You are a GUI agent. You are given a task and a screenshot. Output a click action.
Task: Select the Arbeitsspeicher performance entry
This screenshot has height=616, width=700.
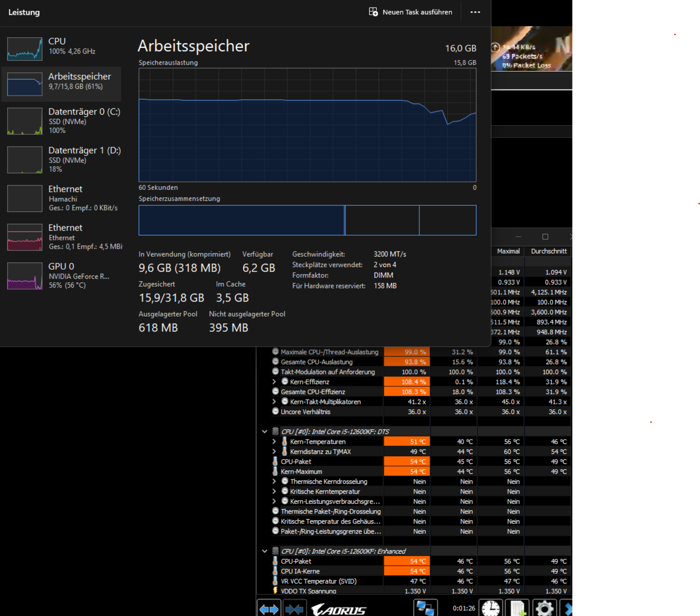61,84
